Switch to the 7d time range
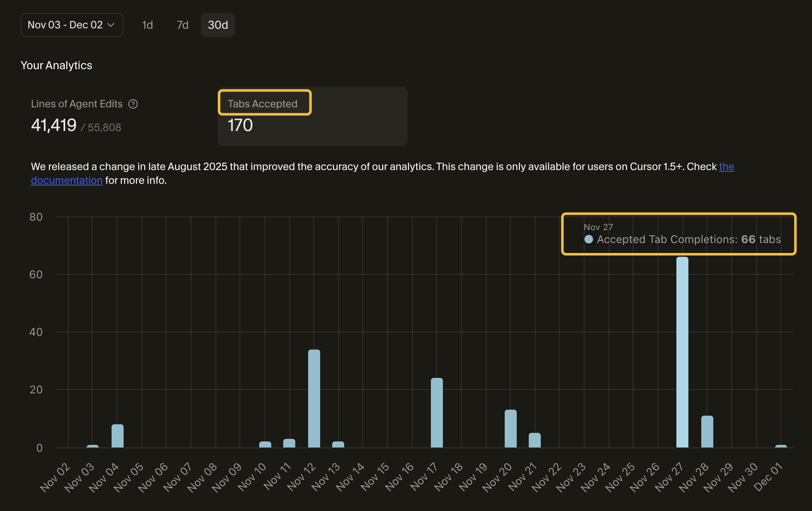Image resolution: width=812 pixels, height=511 pixels. pyautogui.click(x=182, y=24)
